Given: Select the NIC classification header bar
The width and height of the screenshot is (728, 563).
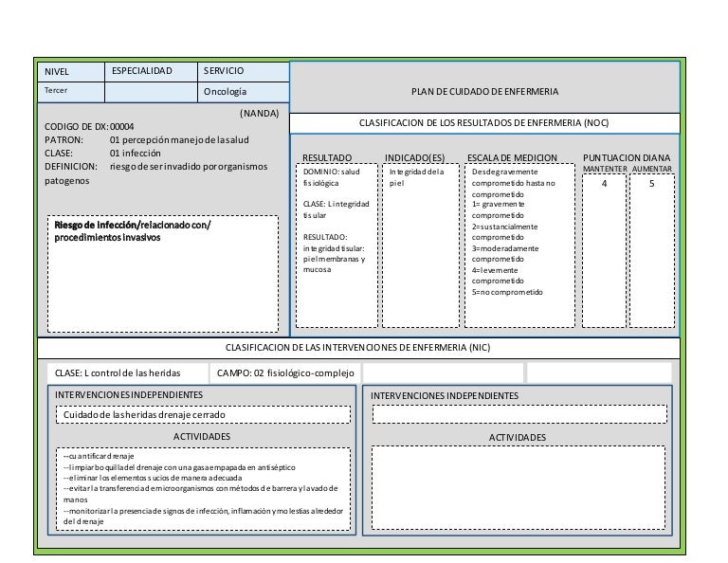Looking at the screenshot, I should (358, 348).
